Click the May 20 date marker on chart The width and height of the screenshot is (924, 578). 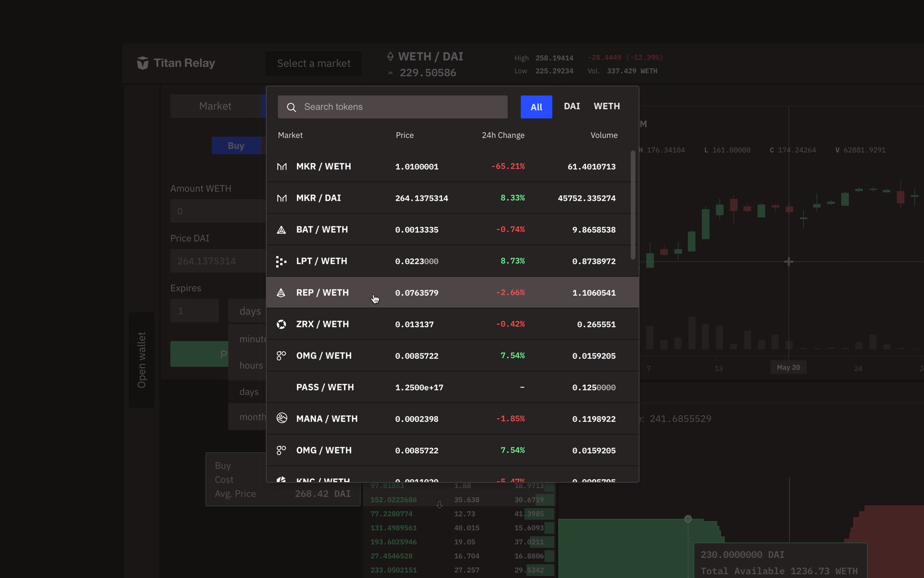pyautogui.click(x=788, y=368)
